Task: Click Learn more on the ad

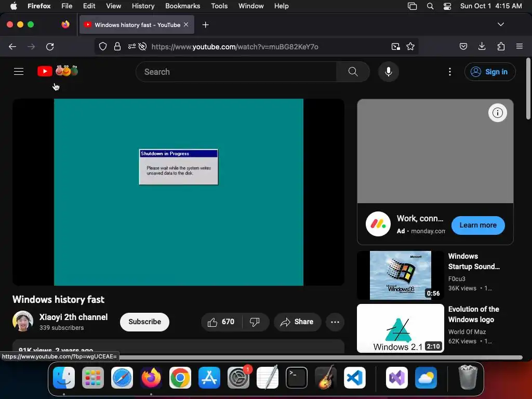Action: (x=478, y=225)
